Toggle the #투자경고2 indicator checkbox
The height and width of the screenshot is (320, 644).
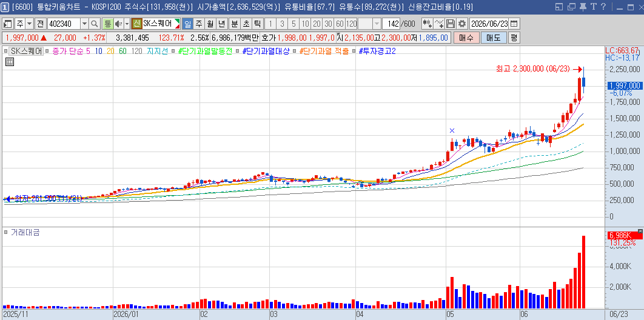click(354, 52)
